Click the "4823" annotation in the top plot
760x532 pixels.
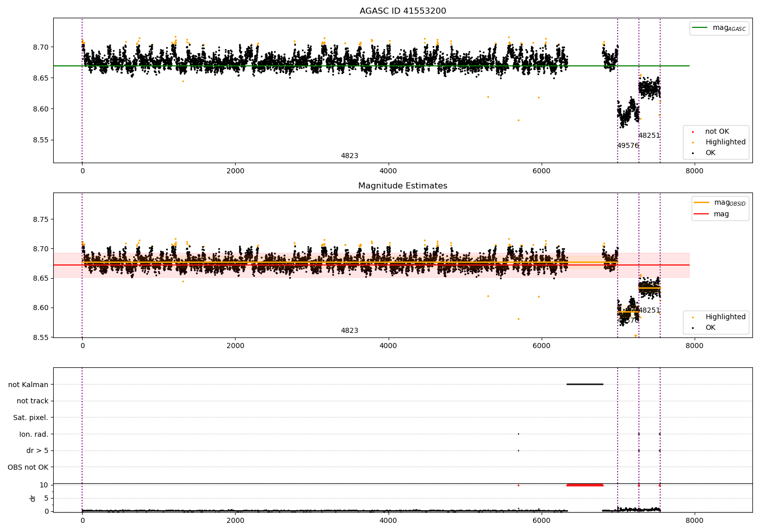[350, 156]
